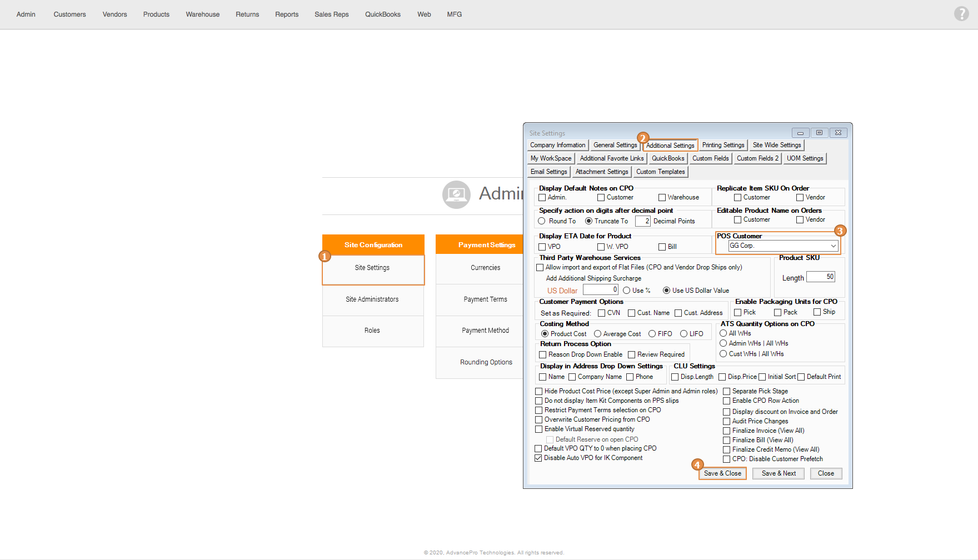Select the FIFO costing method
Image resolution: width=978 pixels, height=560 pixels.
[652, 334]
